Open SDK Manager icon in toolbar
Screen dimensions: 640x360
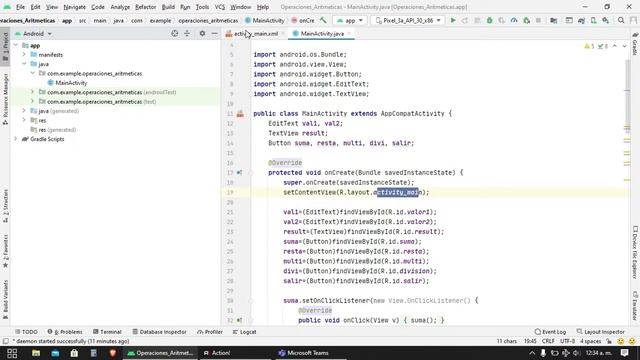point(606,20)
